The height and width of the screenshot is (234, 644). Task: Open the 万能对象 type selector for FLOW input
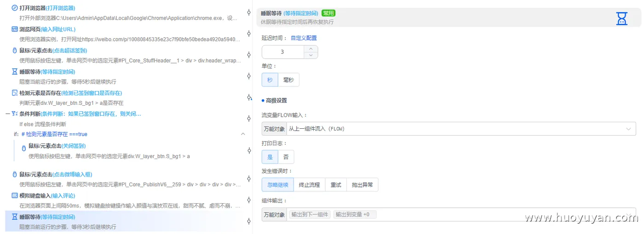pos(274,129)
